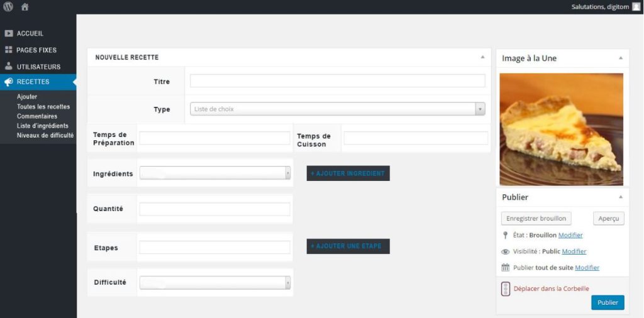
Task: Collapse the Nouvelle Recette panel
Action: (x=482, y=57)
